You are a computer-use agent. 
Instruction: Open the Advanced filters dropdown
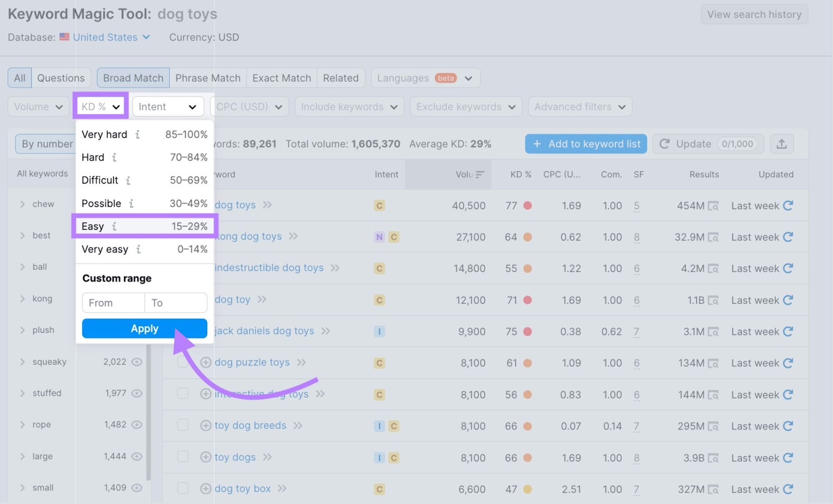pyautogui.click(x=579, y=106)
